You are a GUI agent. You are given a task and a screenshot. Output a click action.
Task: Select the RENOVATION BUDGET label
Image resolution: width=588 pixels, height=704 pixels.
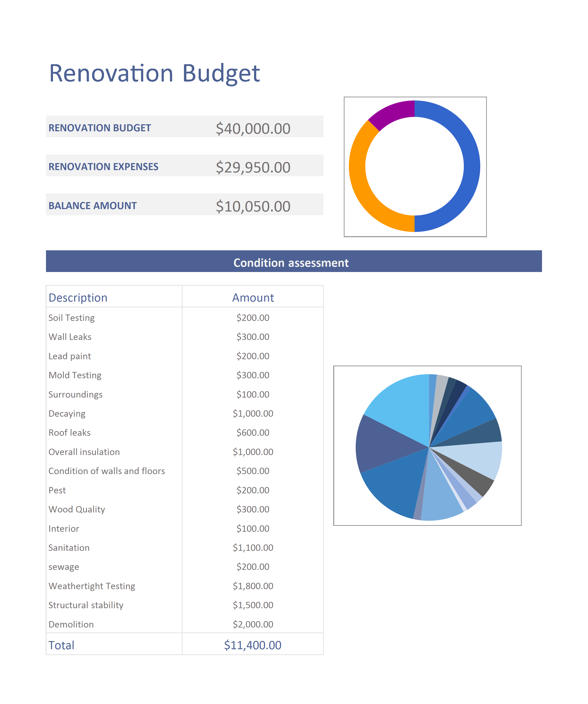[x=100, y=128]
